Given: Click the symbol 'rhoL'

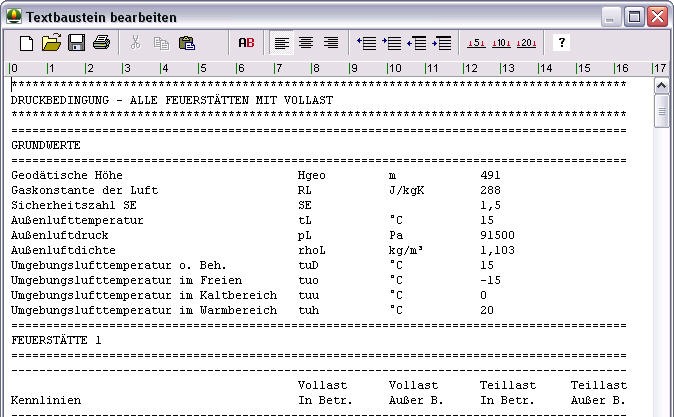Looking at the screenshot, I should point(312,250).
